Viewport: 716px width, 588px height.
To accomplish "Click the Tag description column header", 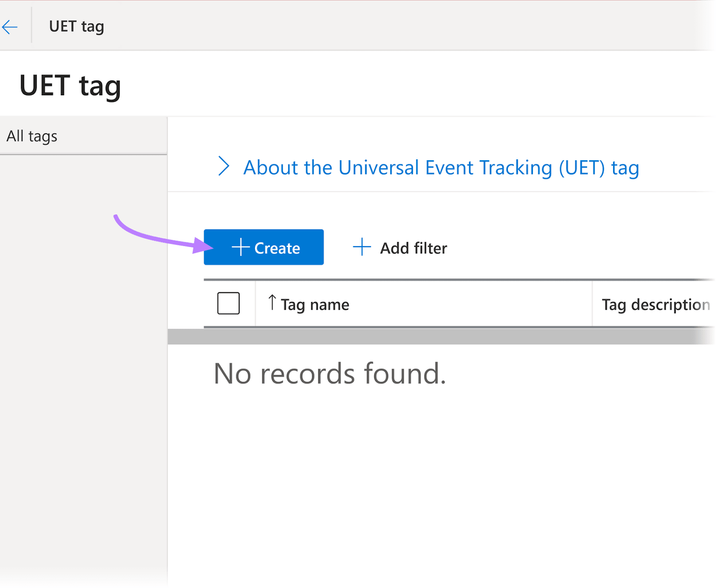I will (x=655, y=305).
